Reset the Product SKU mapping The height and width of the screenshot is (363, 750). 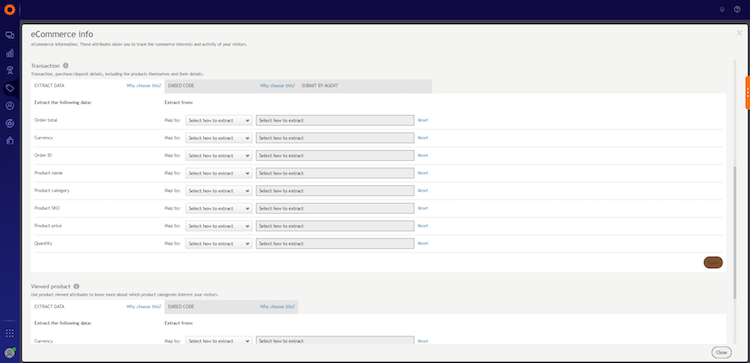423,208
